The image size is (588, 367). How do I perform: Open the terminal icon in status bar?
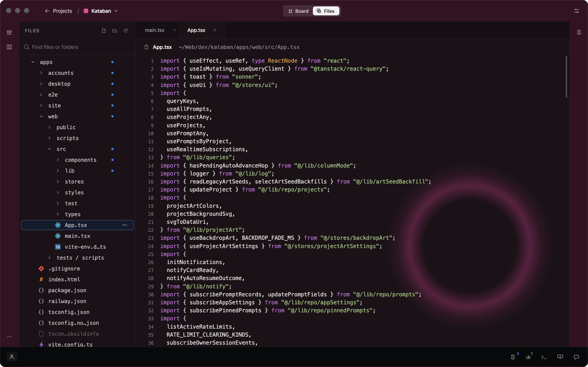(x=544, y=357)
